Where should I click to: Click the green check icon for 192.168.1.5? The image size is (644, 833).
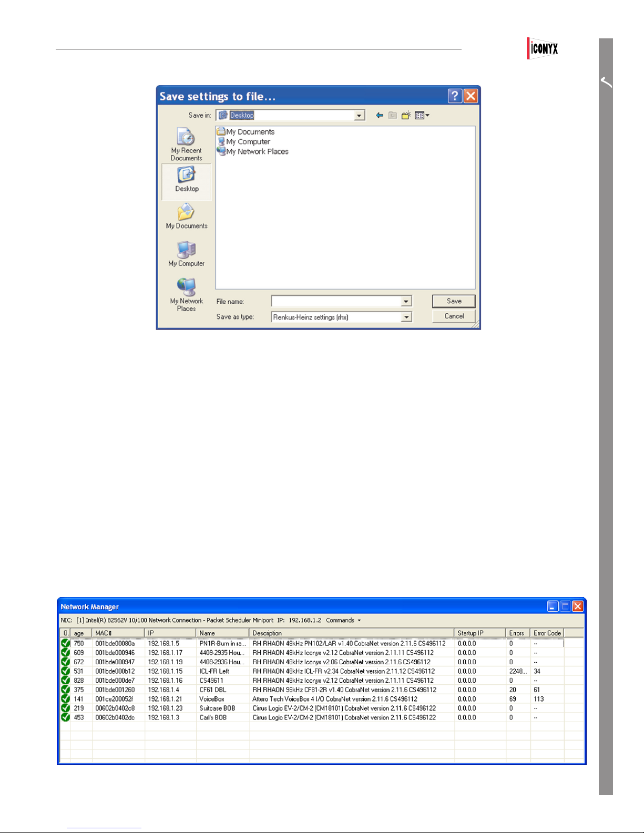[x=65, y=643]
